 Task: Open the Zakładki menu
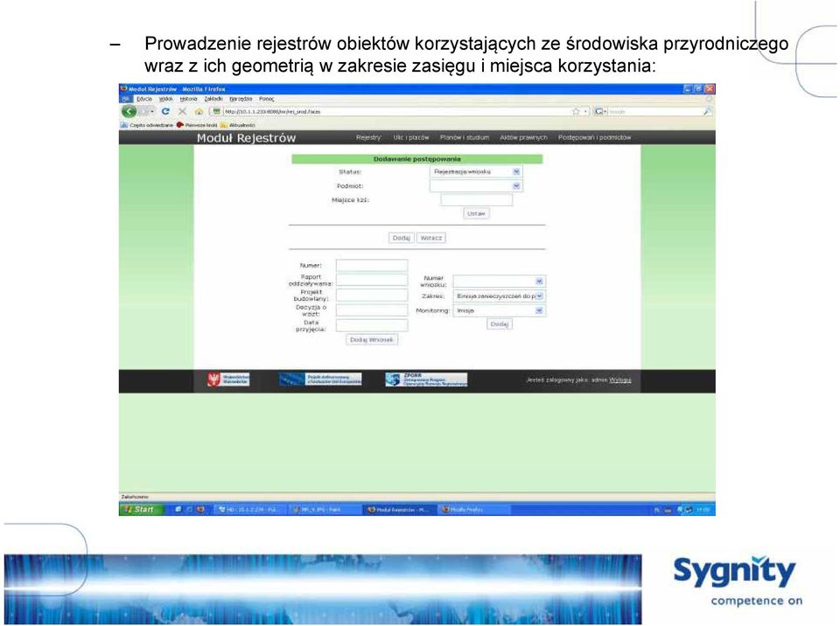213,99
